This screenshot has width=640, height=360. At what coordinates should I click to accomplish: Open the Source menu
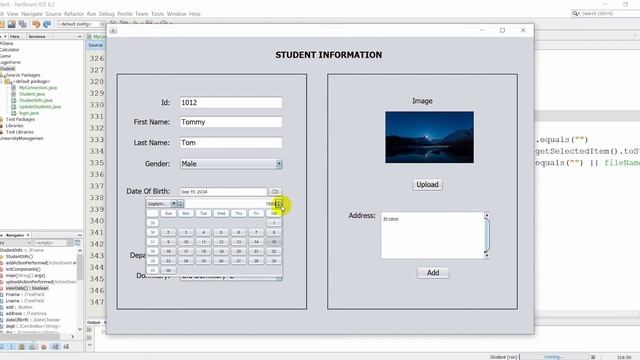(x=53, y=14)
